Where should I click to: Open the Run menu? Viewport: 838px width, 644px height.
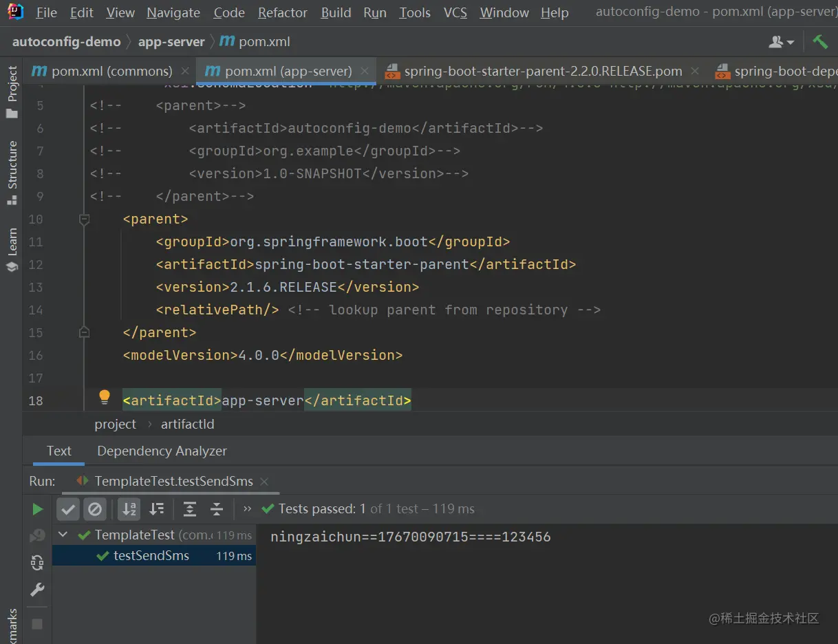(375, 12)
